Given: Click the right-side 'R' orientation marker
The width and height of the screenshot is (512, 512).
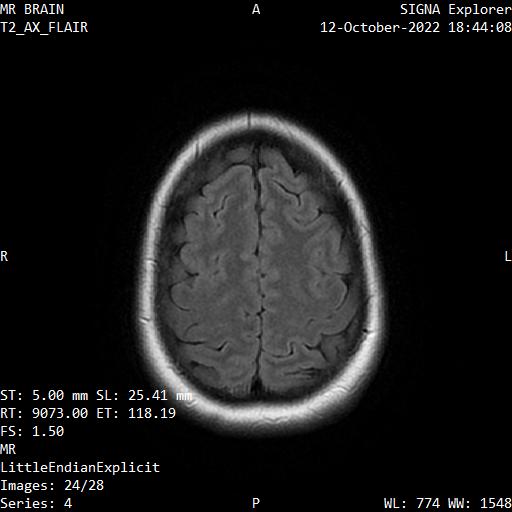Looking at the screenshot, I should (4, 256).
